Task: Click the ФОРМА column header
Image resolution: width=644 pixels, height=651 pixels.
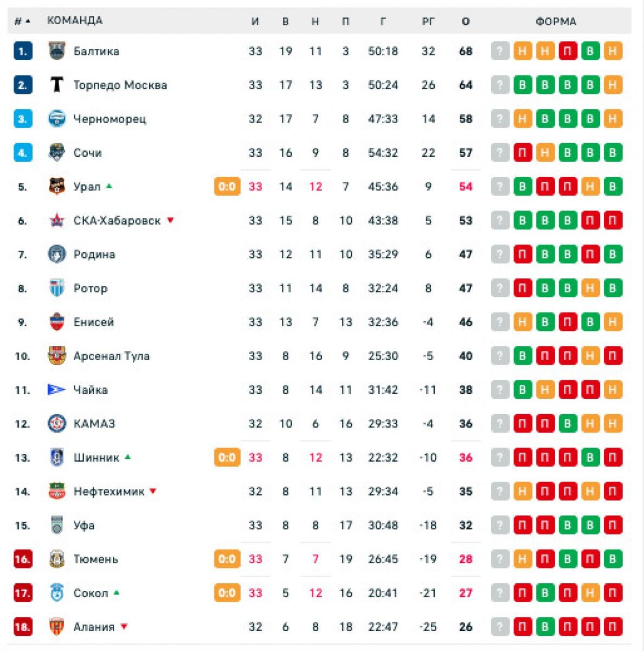Action: click(x=556, y=22)
